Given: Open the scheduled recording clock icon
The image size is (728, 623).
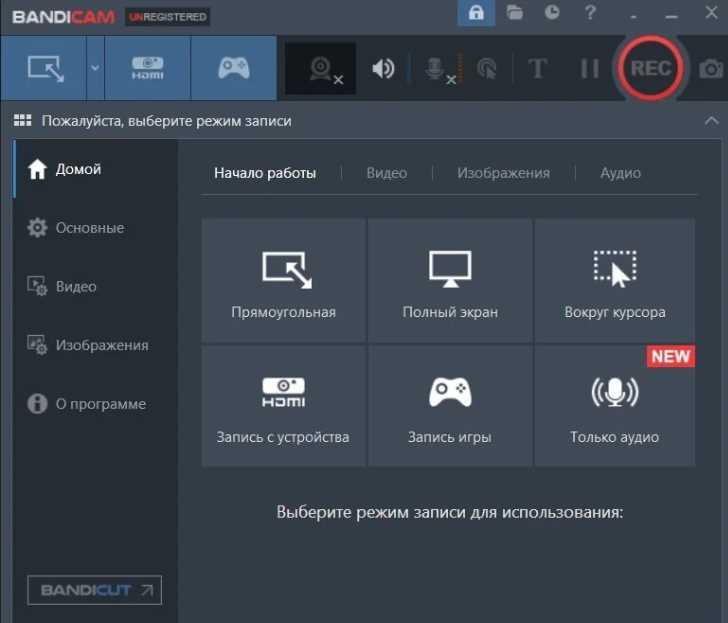Looking at the screenshot, I should tap(552, 13).
